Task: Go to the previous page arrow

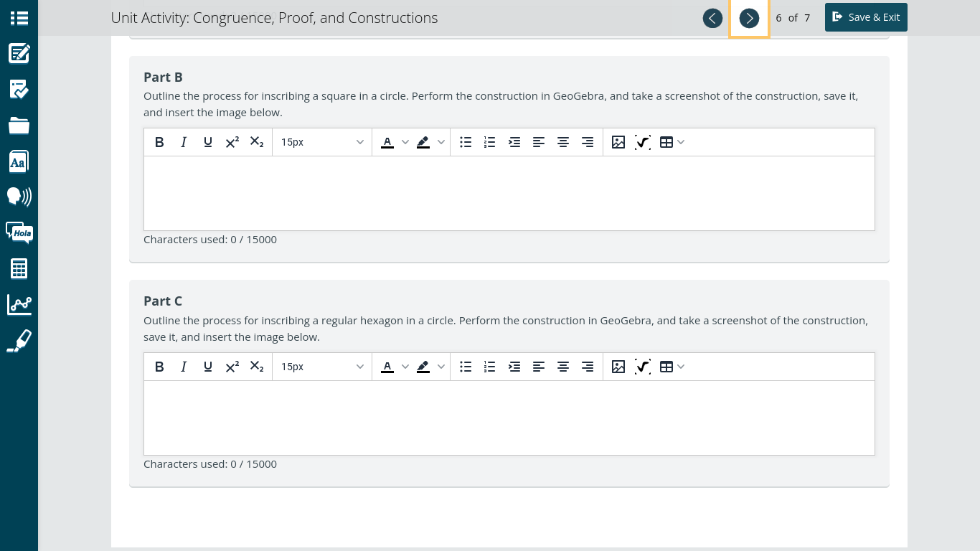Action: [712, 19]
